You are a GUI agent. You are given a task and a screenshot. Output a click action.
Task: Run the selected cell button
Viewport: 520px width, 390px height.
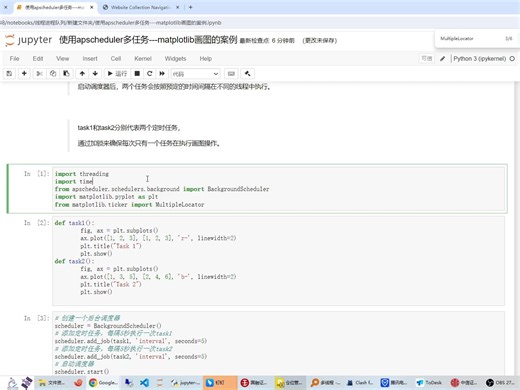tap(117, 74)
